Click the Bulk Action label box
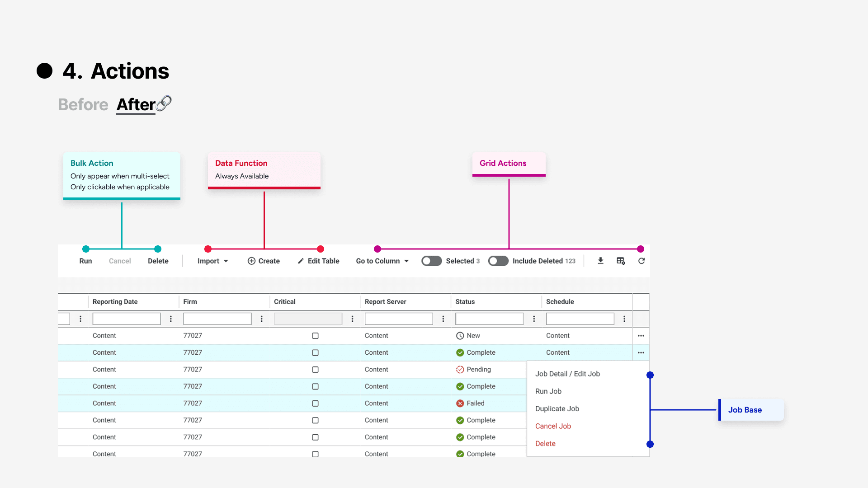The width and height of the screenshot is (868, 488). [x=122, y=176]
